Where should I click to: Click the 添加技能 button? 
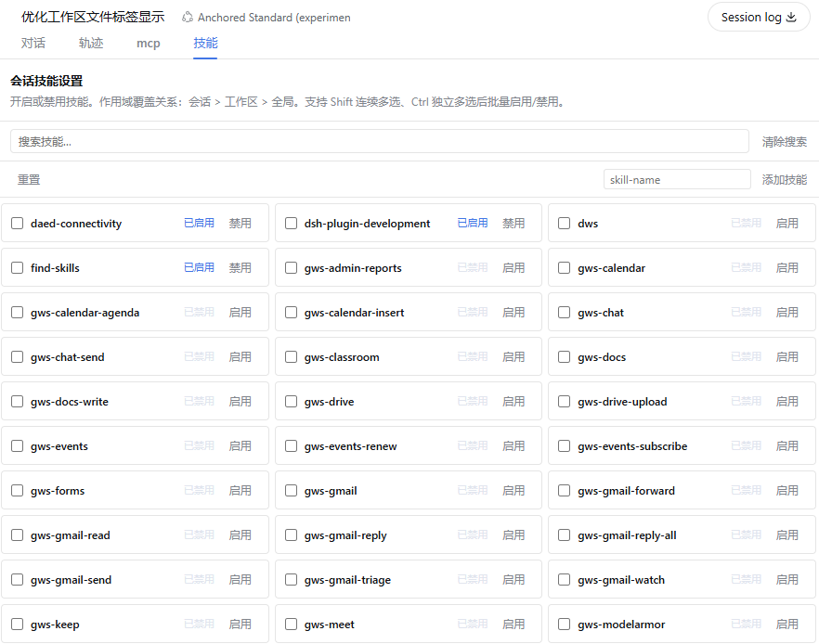[784, 179]
